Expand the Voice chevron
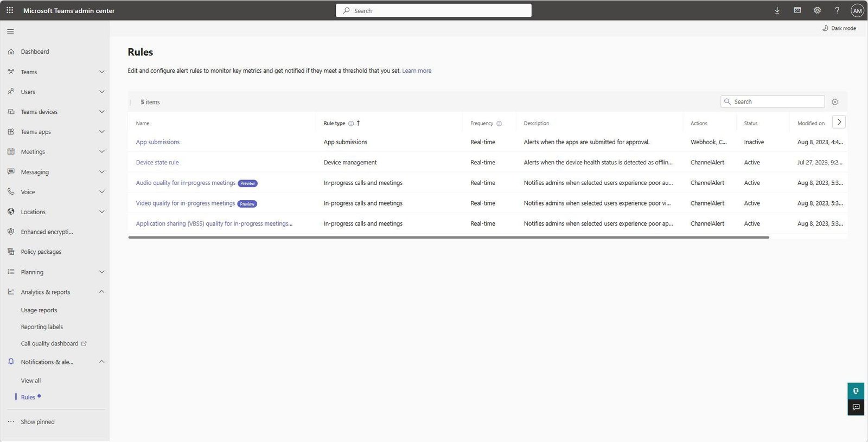868x442 pixels. tap(101, 192)
